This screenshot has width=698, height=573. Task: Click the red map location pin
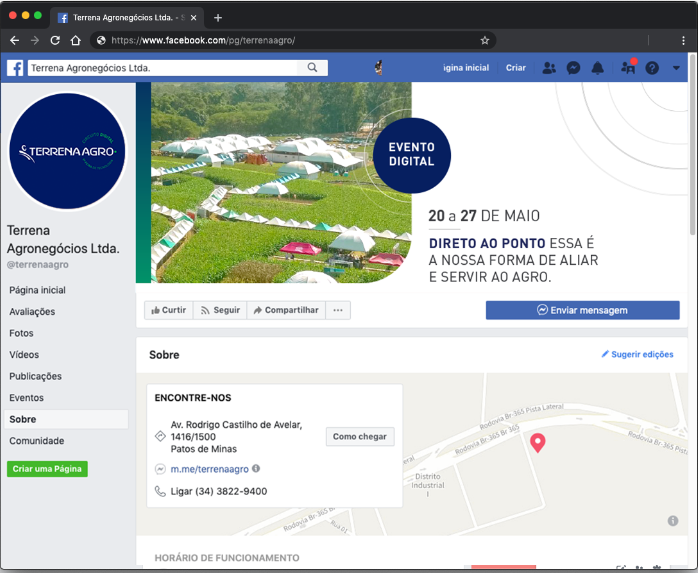click(538, 443)
